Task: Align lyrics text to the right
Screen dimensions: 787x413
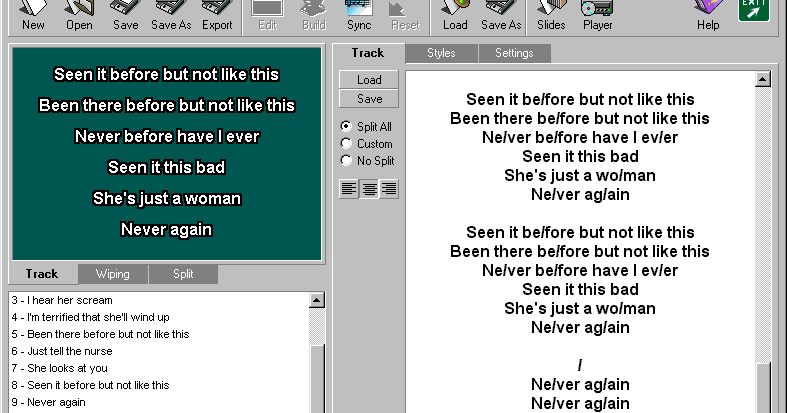Action: tap(389, 189)
